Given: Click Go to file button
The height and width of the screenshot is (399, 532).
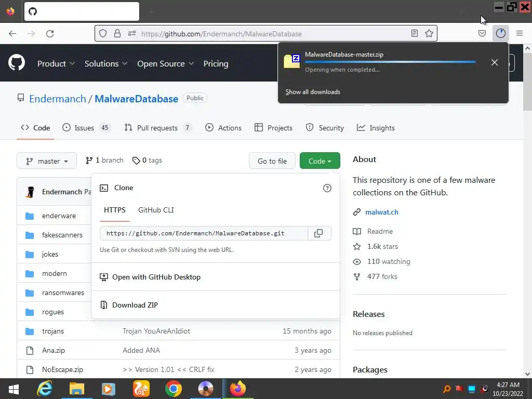Looking at the screenshot, I should 272,161.
